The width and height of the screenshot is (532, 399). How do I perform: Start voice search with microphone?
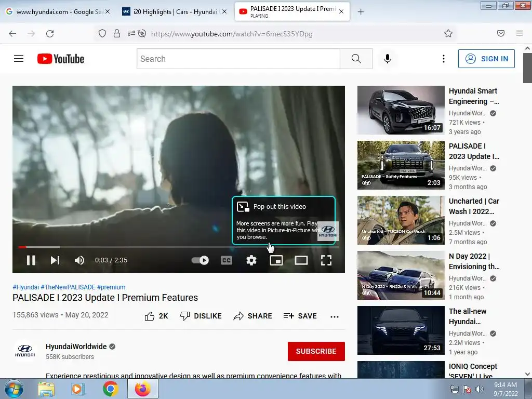tap(388, 59)
